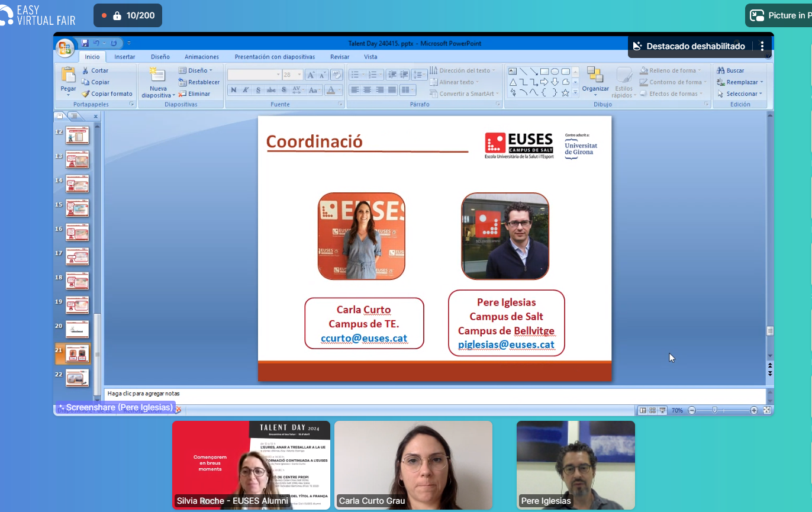The width and height of the screenshot is (812, 512).
Task: Toggle the Destacado deshabilitado spotlight control
Action: [689, 46]
